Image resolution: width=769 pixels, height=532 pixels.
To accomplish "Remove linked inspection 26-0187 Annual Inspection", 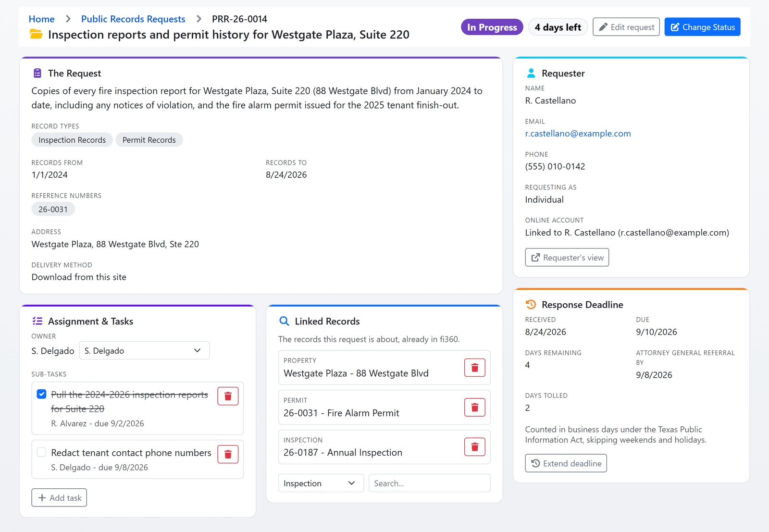I will pyautogui.click(x=475, y=447).
